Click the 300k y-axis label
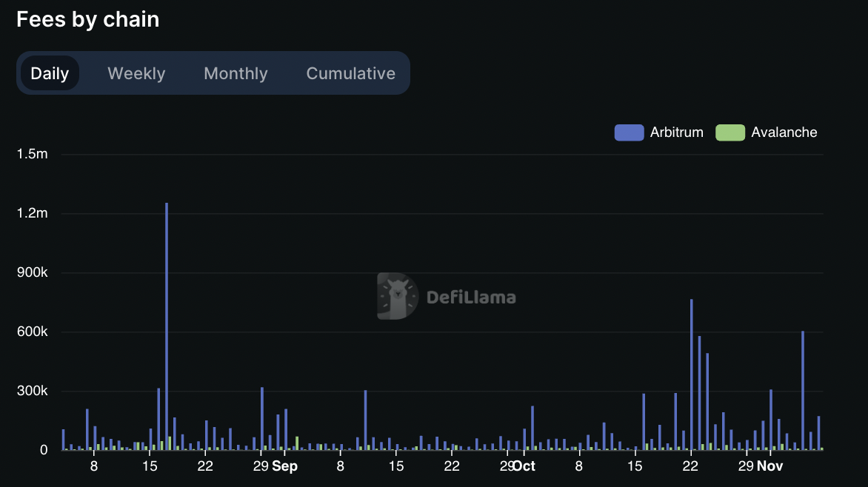This screenshot has height=487, width=868. 32,391
